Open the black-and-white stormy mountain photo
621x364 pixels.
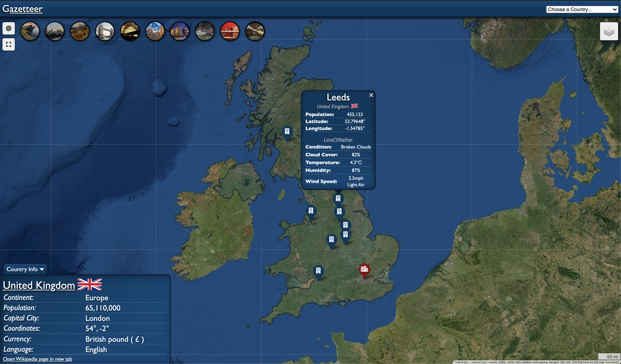[205, 31]
